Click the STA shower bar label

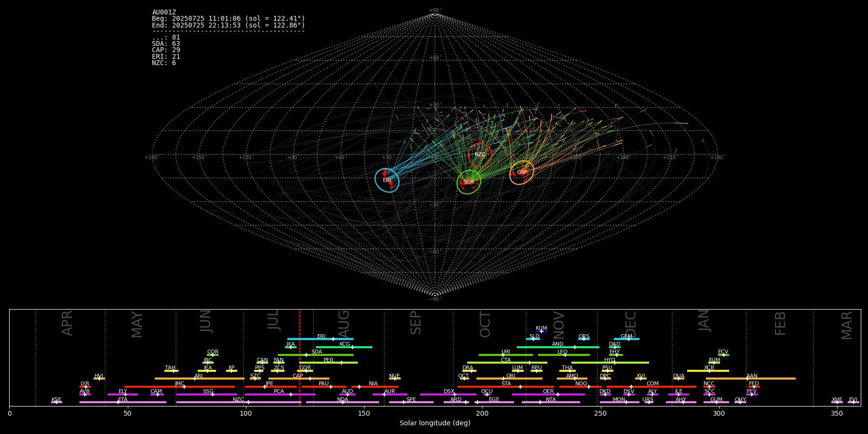coord(506,384)
